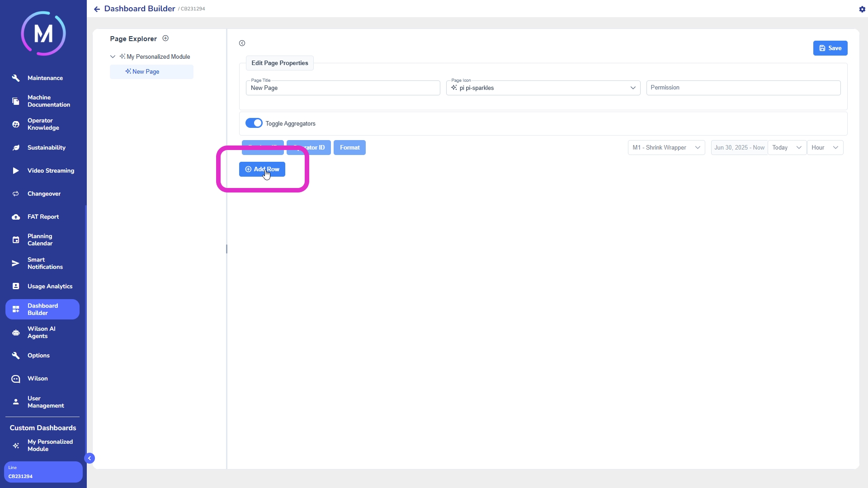Click the Permission input field
868x488 pixels.
[743, 88]
